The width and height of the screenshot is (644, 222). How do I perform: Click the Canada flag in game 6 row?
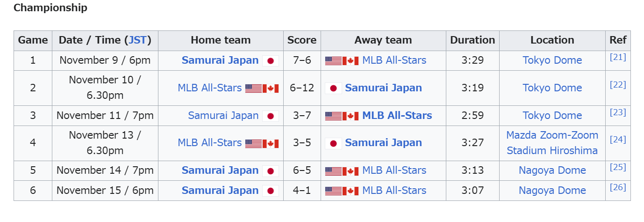[x=350, y=191]
